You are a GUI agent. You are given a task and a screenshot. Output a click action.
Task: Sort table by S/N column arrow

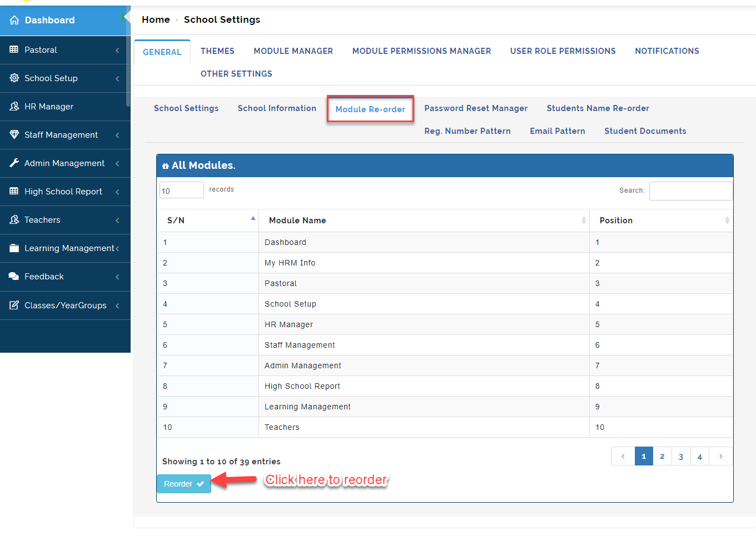(x=253, y=219)
